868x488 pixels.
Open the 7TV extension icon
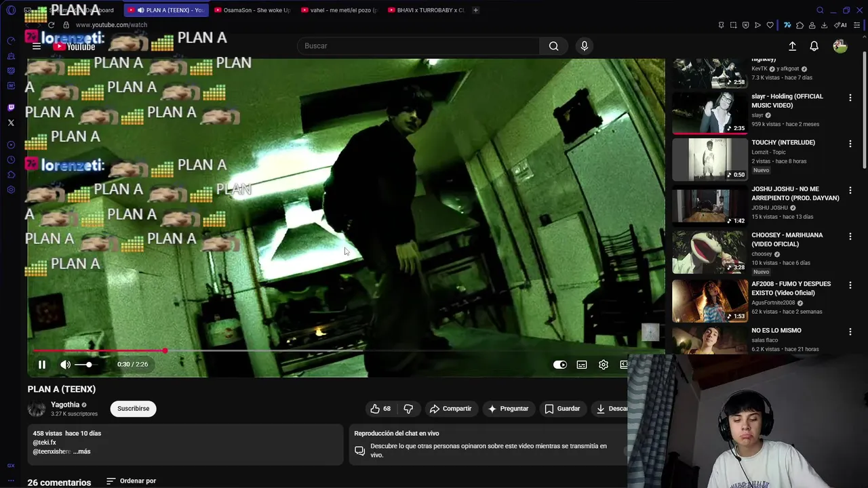coord(787,25)
